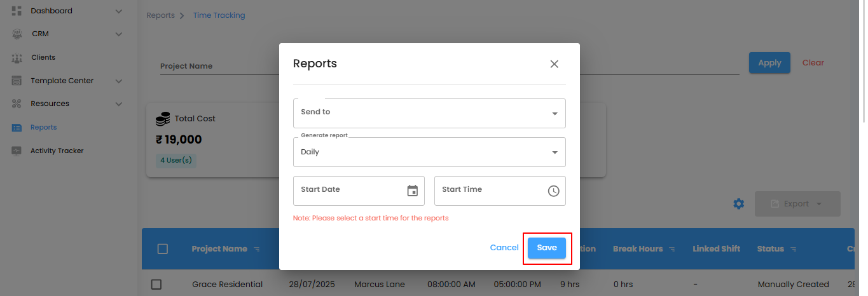Click the Apply filter button
This screenshot has width=868, height=296.
769,63
